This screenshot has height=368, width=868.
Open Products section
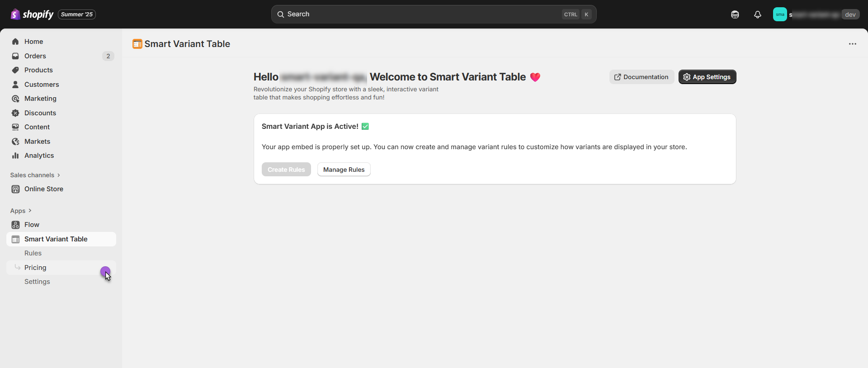[38, 70]
